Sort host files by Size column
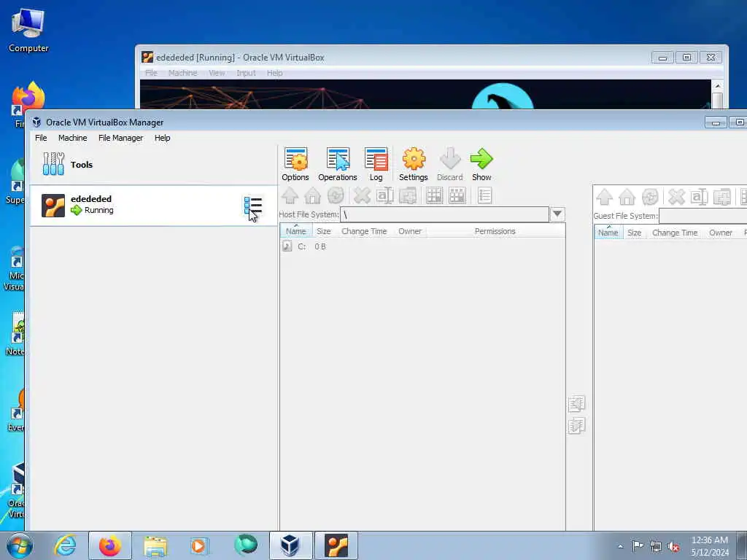747x560 pixels. 323,231
